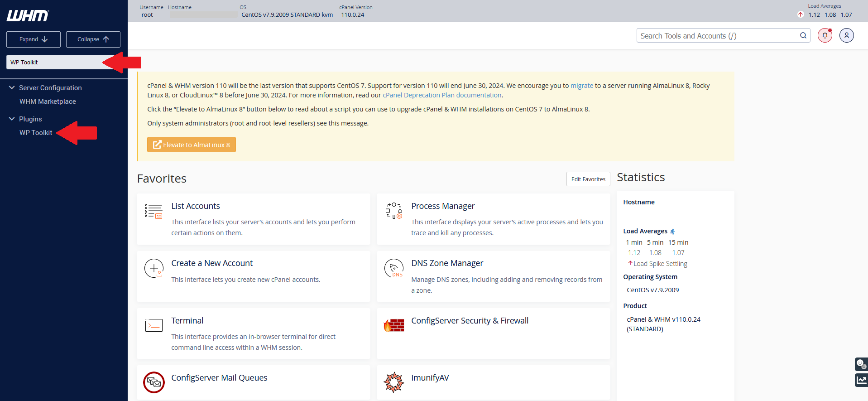Focus the Search Tools and Accounts field
Screen dimensions: 868x401
click(718, 36)
